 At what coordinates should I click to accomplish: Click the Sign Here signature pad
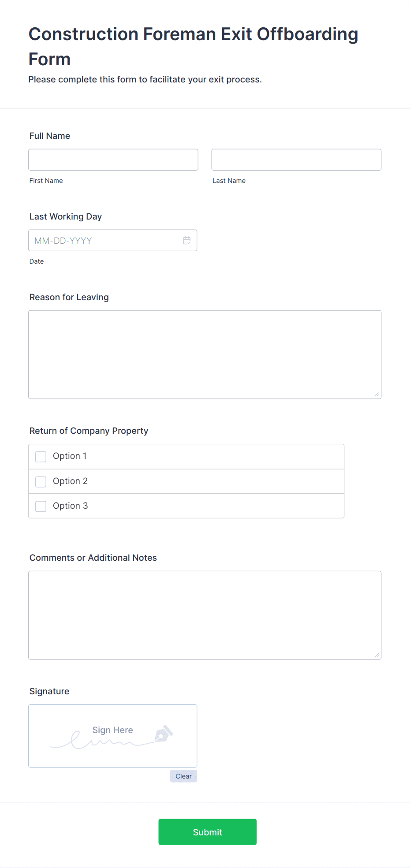113,736
